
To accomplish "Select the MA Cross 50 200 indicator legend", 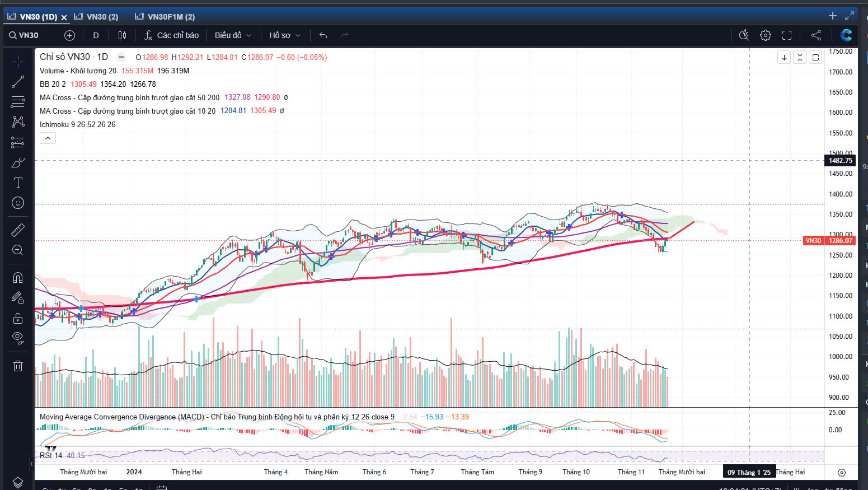I will coord(129,97).
